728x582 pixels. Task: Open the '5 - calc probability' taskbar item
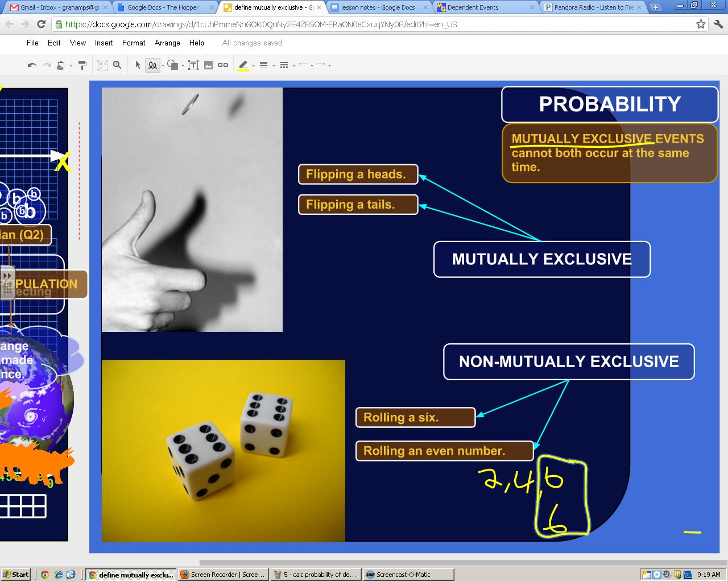(x=316, y=575)
